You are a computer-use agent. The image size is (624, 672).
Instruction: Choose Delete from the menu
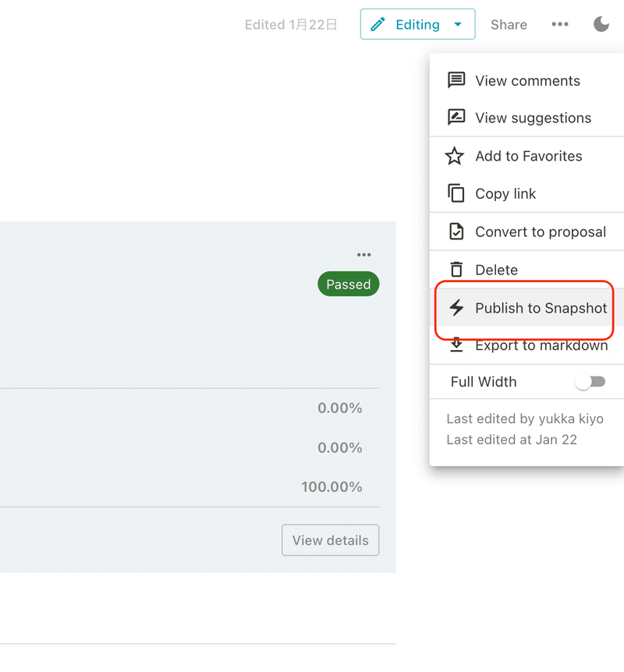526,270
